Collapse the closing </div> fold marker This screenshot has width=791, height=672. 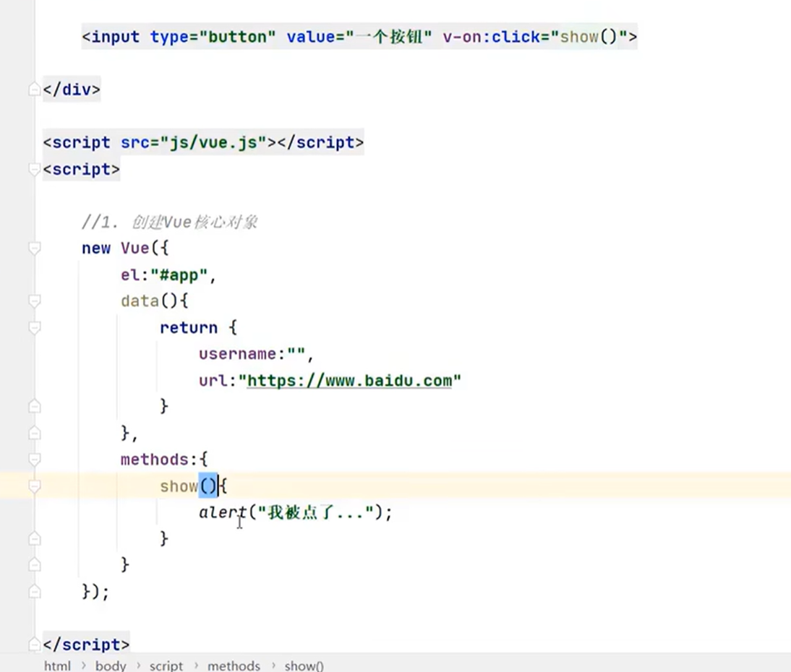tap(34, 90)
